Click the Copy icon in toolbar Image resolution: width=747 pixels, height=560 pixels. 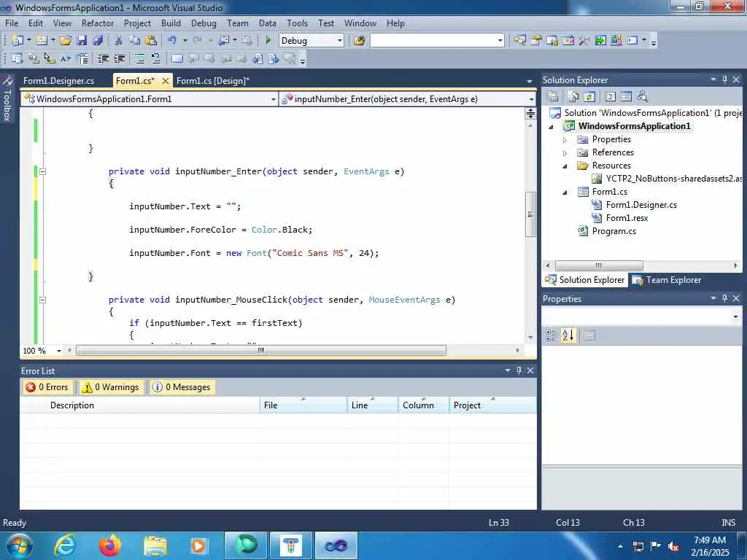[135, 41]
